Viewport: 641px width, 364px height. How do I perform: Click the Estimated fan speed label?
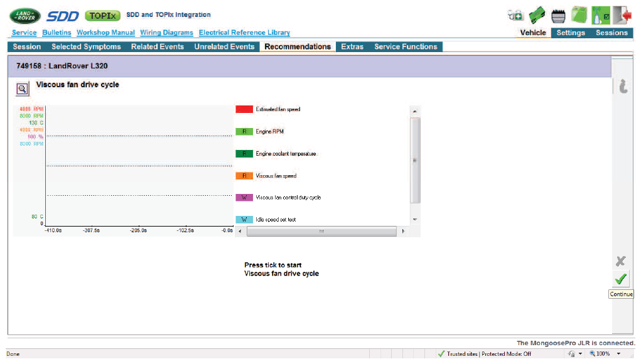point(278,109)
